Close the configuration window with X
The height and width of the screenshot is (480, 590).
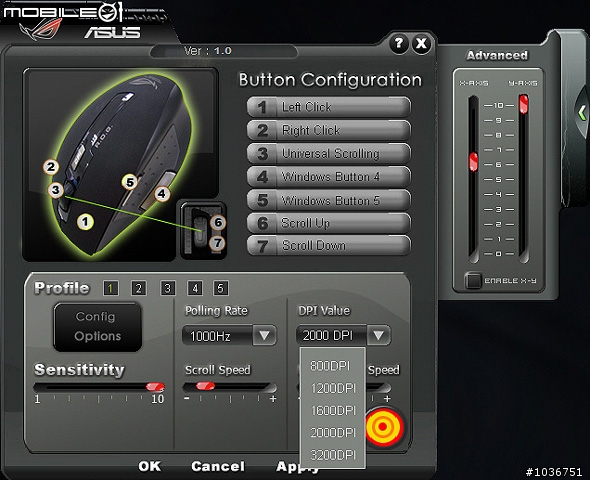[421, 44]
